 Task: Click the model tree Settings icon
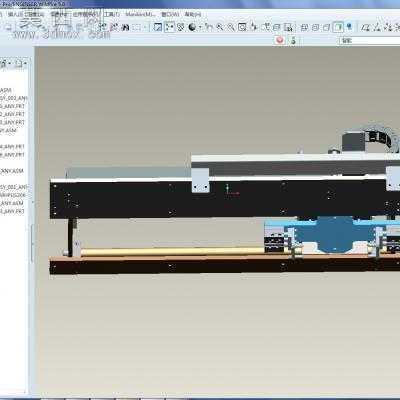click(x=19, y=63)
